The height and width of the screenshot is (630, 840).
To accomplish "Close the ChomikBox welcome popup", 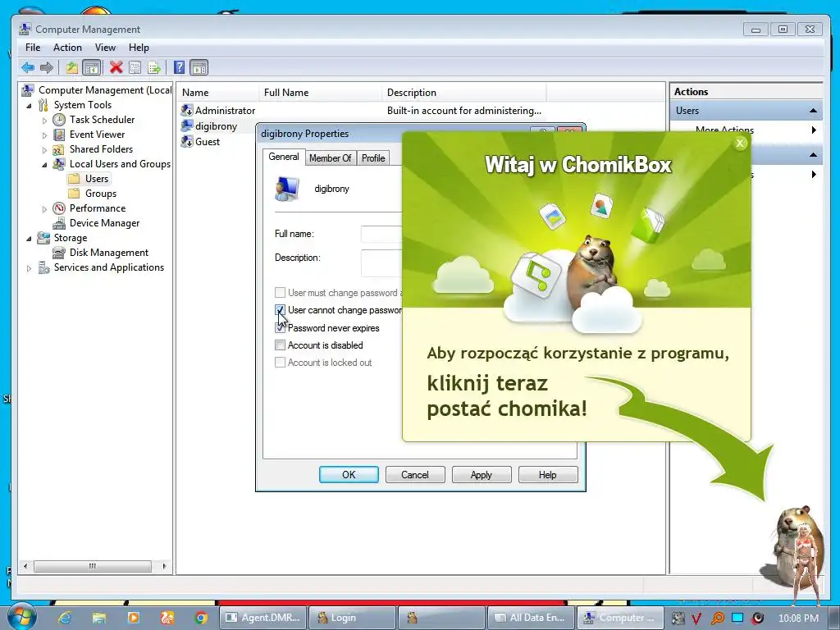I will (740, 143).
